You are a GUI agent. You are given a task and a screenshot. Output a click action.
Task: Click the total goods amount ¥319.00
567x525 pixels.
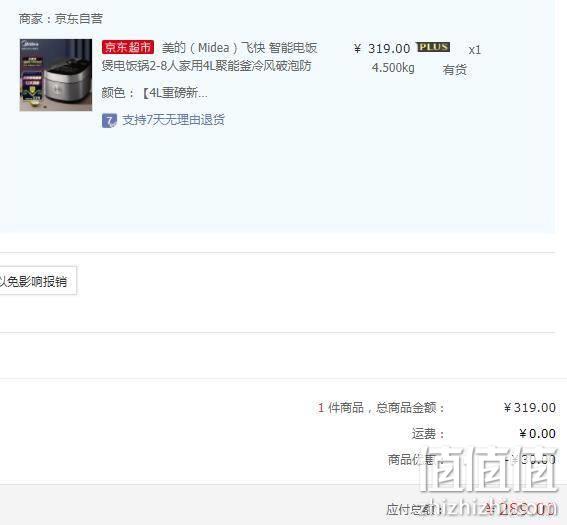[x=530, y=408]
